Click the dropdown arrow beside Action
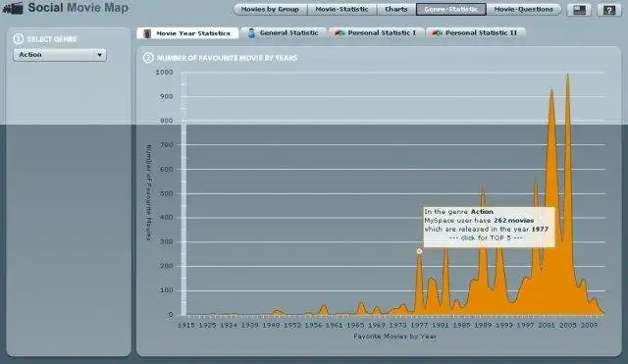Screen dimensions: 628x364 [99, 55]
